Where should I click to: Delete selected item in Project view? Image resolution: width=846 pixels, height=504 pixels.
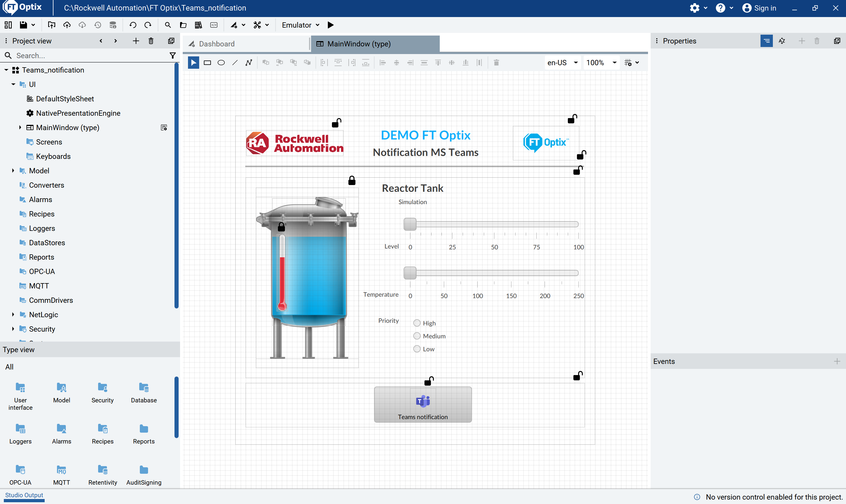click(x=151, y=41)
